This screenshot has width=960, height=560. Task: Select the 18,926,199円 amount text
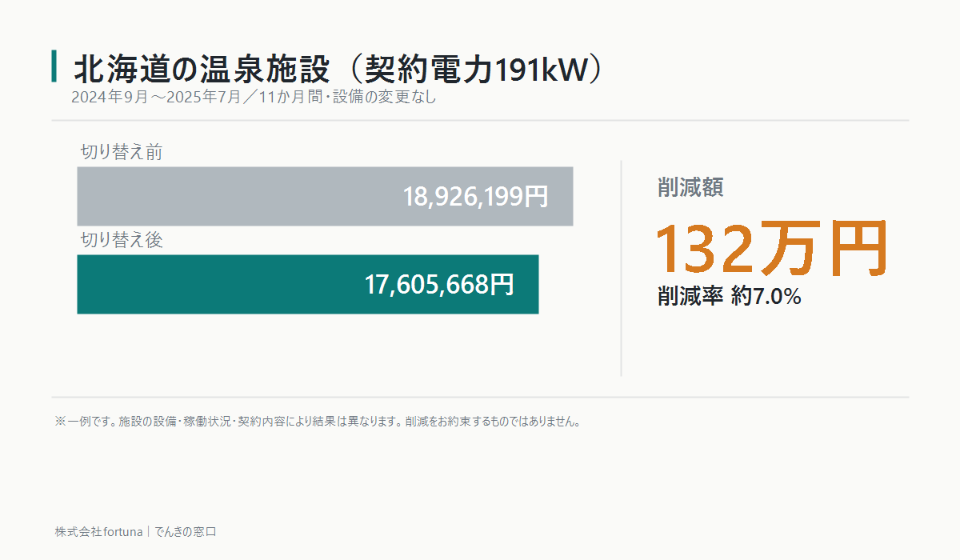click(475, 197)
